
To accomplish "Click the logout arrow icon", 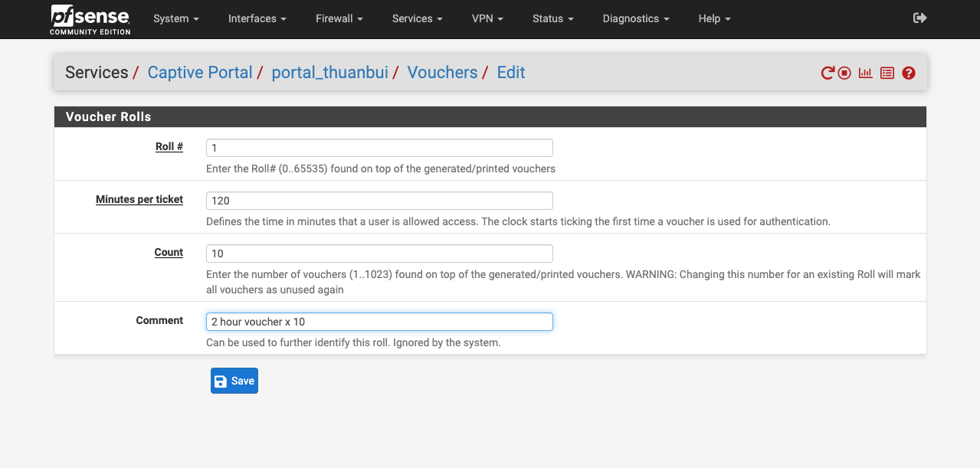I will [920, 18].
